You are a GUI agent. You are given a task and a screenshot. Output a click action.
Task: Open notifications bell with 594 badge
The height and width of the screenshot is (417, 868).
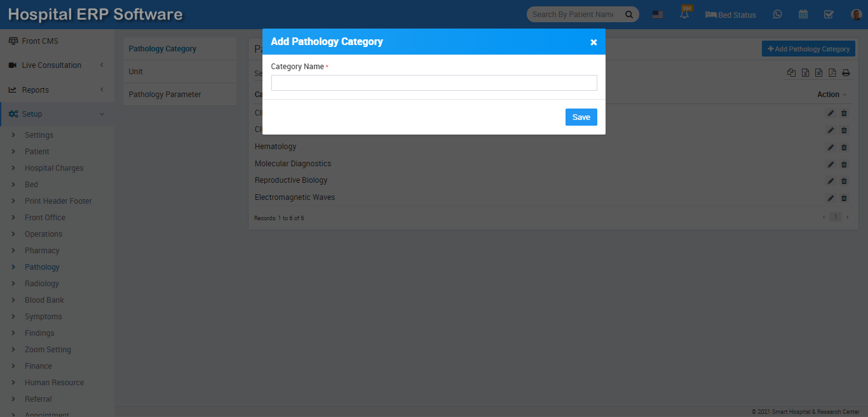tap(684, 15)
